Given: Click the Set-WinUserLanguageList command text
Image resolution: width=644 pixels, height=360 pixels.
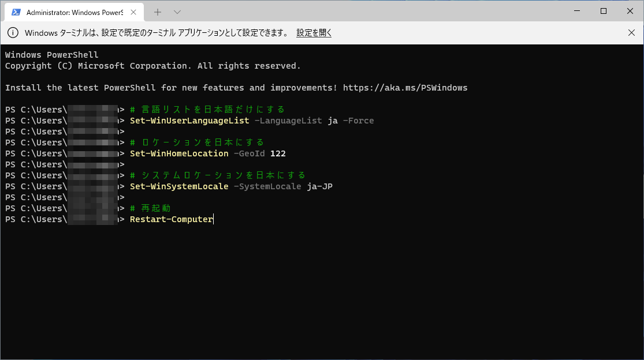Looking at the screenshot, I should (189, 121).
